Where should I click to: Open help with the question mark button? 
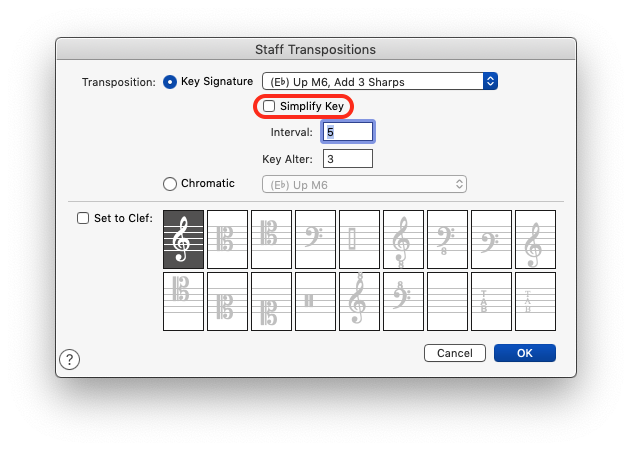coord(70,359)
